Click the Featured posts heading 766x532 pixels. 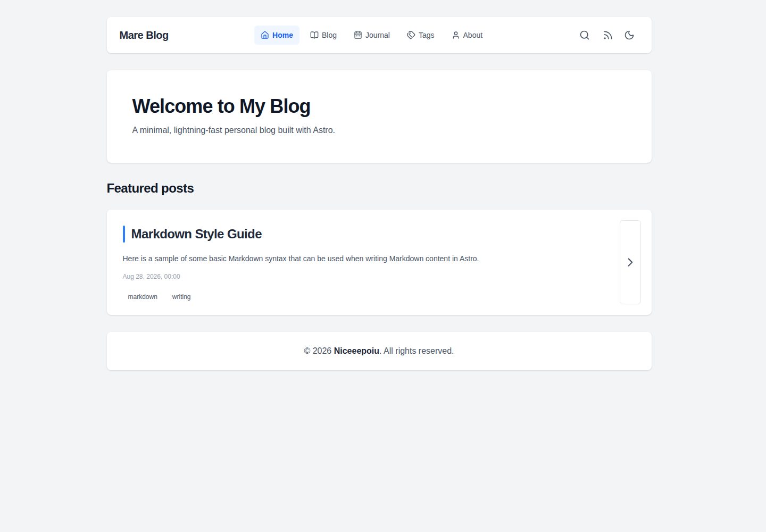150,188
